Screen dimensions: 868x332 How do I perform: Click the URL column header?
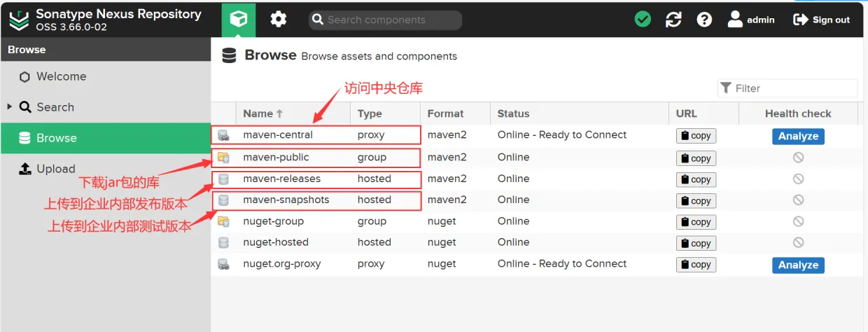[703, 113]
